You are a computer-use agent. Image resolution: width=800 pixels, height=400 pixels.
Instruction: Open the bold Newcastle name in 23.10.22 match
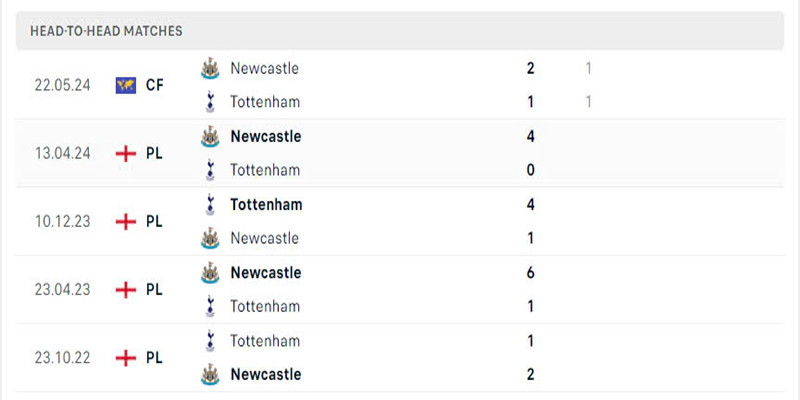click(x=266, y=374)
